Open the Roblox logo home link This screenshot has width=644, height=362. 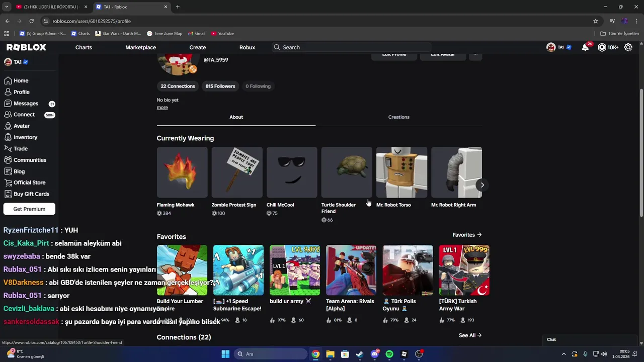click(26, 47)
